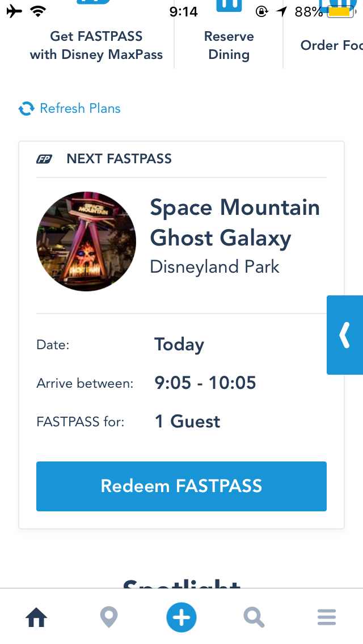Open the map location pin tab
363x644 pixels.
109,617
